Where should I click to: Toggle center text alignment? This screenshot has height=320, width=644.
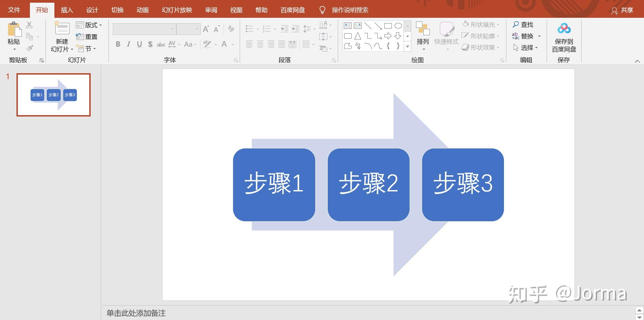(x=260, y=44)
